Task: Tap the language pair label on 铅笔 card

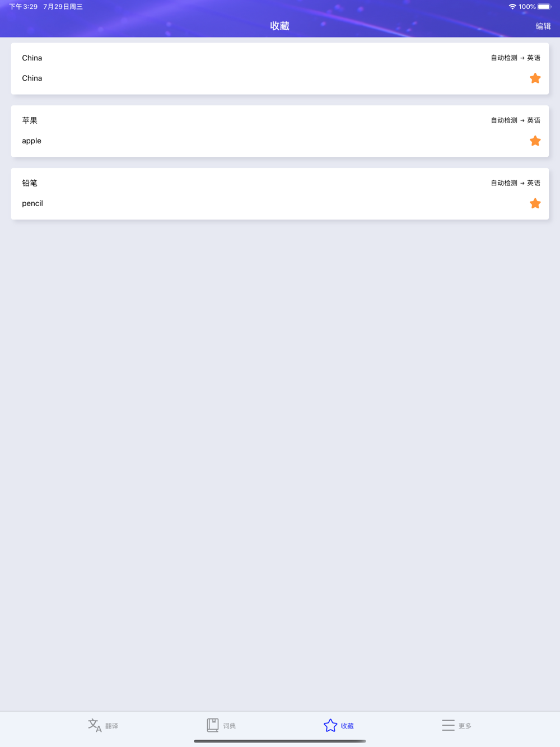Action: (515, 183)
